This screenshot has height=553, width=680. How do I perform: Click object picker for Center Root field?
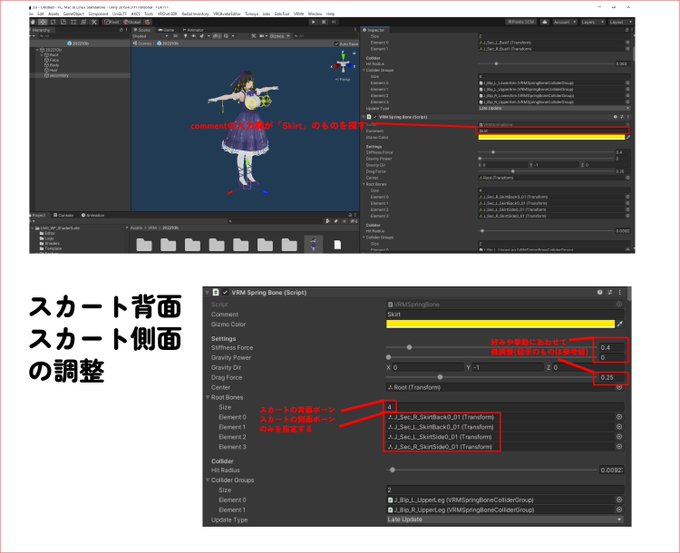[x=619, y=387]
